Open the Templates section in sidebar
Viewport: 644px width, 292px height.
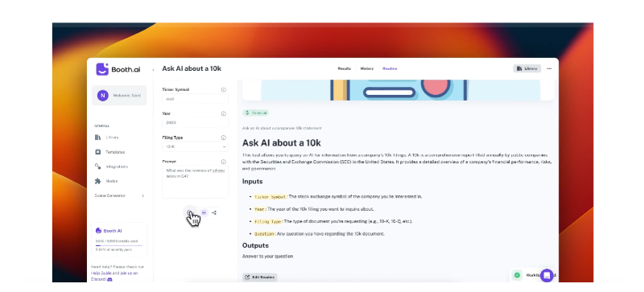109,152
